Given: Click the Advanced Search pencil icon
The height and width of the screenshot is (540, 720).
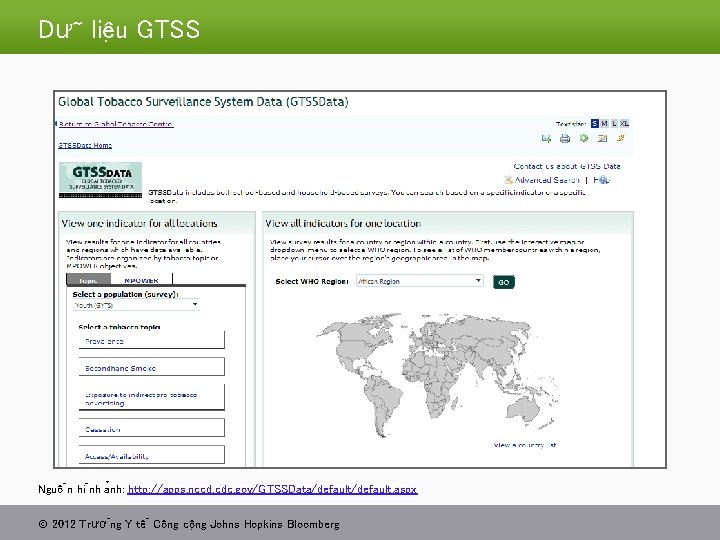Looking at the screenshot, I should pos(508,180).
